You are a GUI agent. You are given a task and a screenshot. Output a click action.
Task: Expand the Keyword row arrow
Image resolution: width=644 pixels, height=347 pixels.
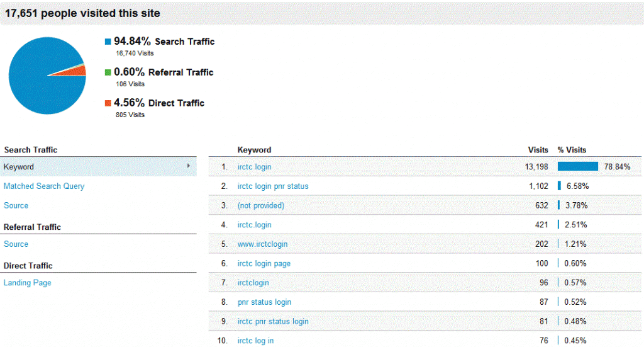(189, 166)
